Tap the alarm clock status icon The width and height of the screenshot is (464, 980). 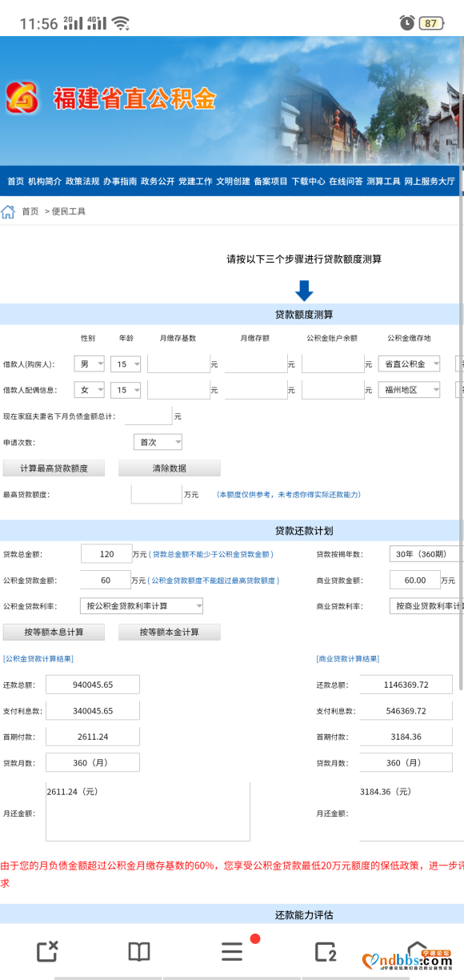point(407,23)
